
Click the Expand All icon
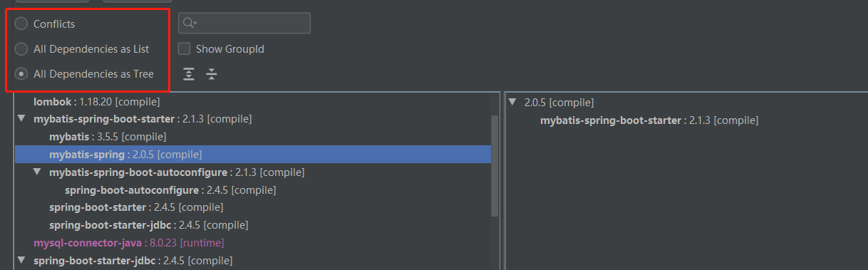click(189, 74)
